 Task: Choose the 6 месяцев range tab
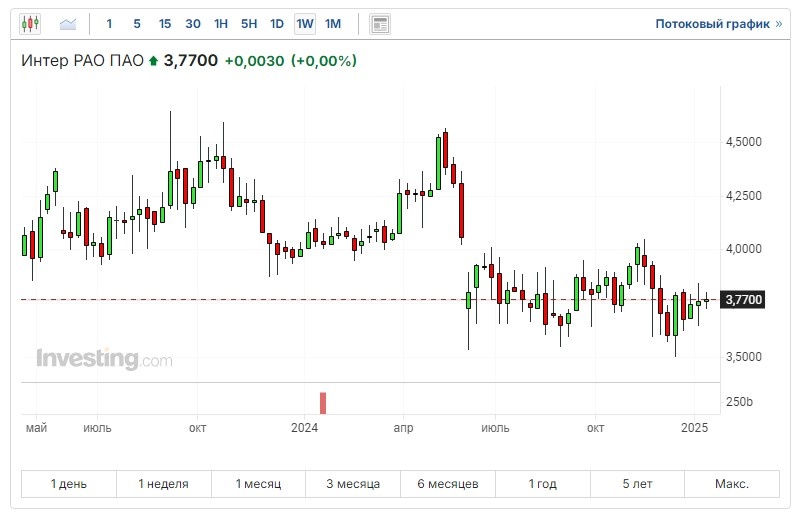point(448,484)
